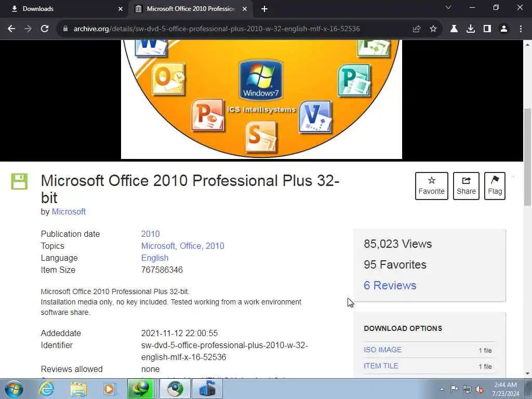Open the Chrome three-dot menu

pyautogui.click(x=521, y=29)
